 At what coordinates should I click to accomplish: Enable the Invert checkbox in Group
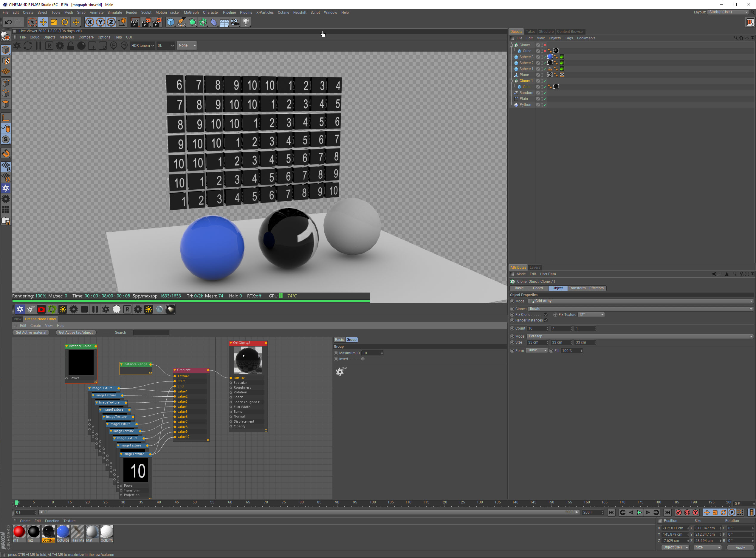pyautogui.click(x=362, y=359)
